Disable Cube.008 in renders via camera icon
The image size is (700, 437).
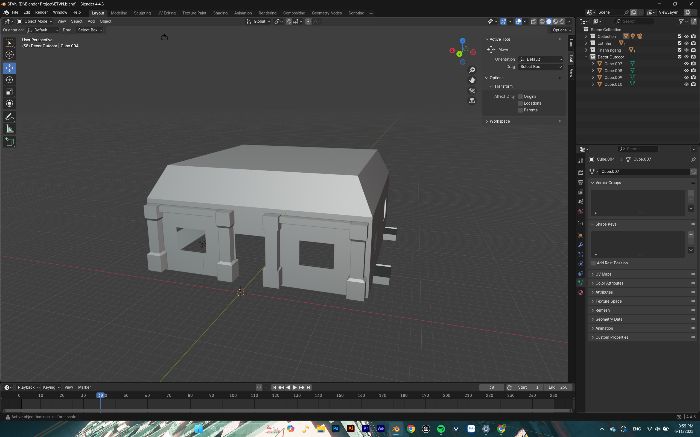click(693, 70)
